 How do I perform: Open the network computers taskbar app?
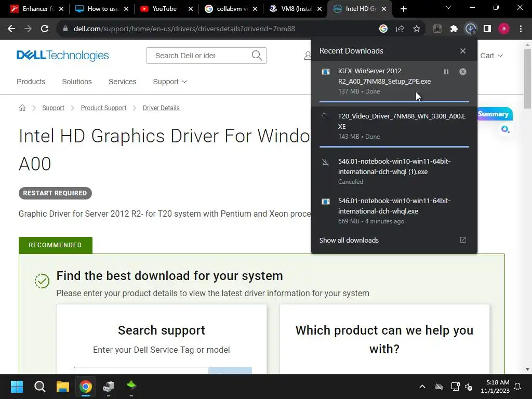[109, 387]
